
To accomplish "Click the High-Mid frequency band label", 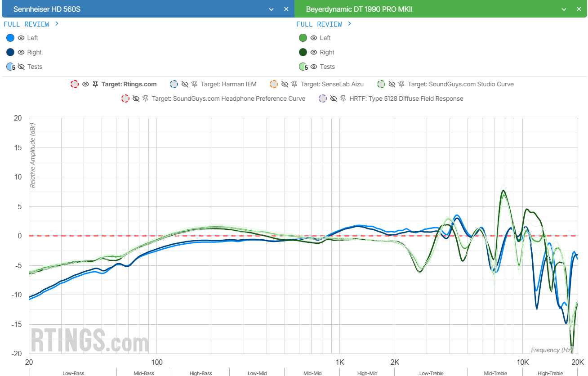I will point(367,373).
